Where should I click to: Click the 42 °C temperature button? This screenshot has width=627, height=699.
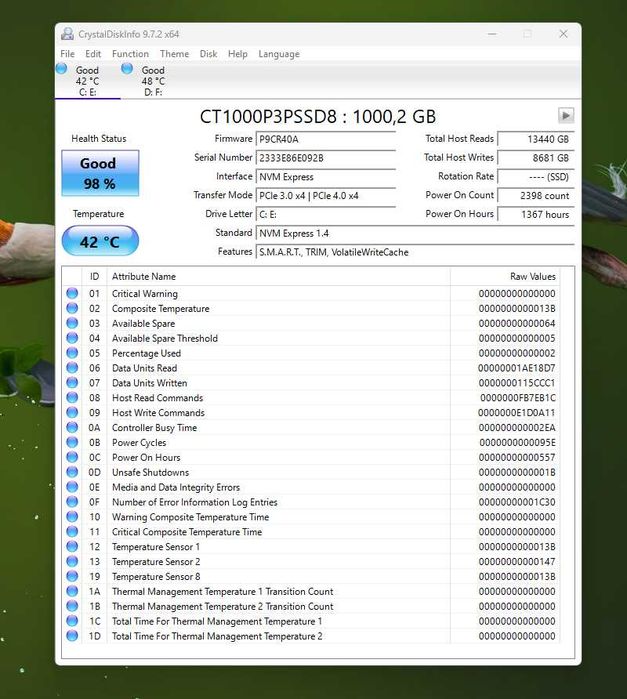[x=100, y=241]
